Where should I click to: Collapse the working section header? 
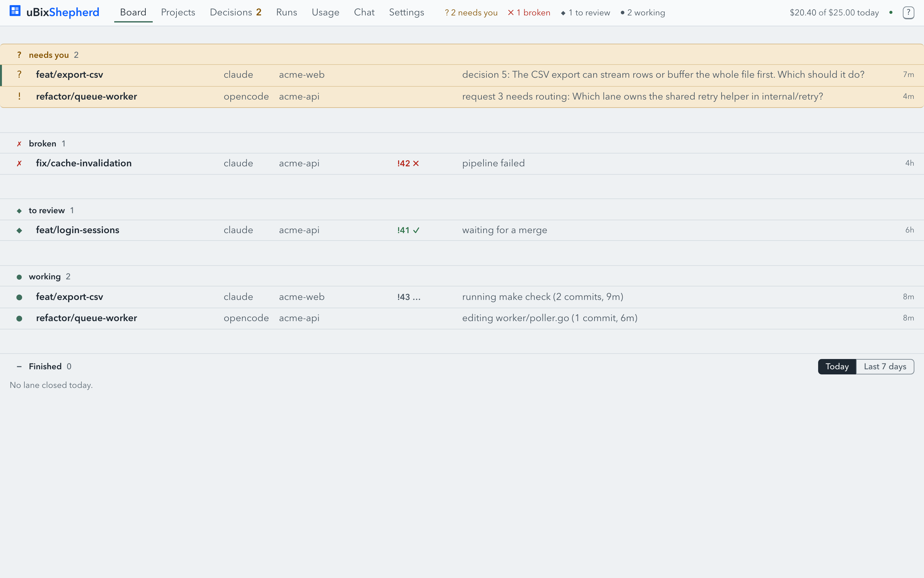(462, 276)
